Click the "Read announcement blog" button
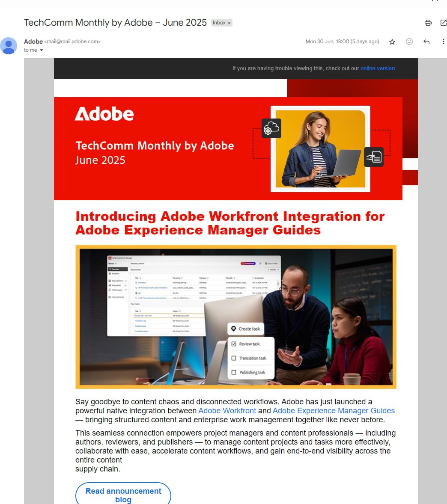 pos(123,495)
